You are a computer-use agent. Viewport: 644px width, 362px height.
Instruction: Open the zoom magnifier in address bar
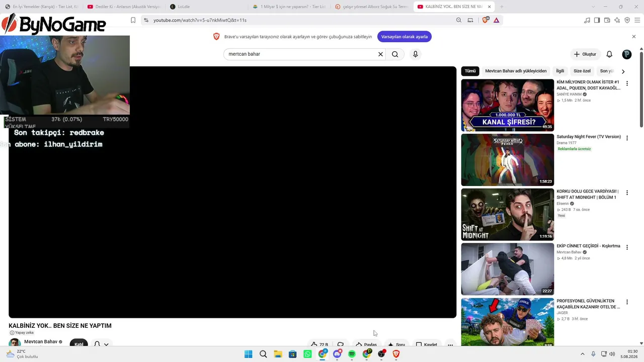pos(459,20)
